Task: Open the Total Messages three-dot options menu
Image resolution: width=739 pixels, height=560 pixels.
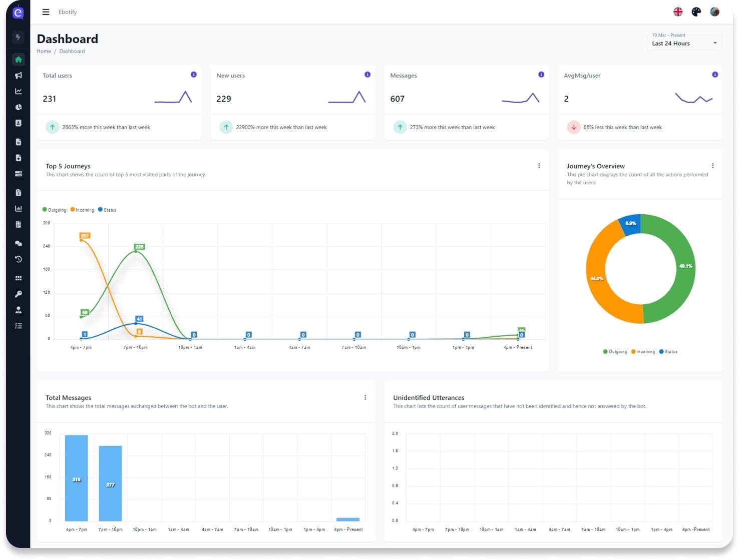Action: point(365,397)
